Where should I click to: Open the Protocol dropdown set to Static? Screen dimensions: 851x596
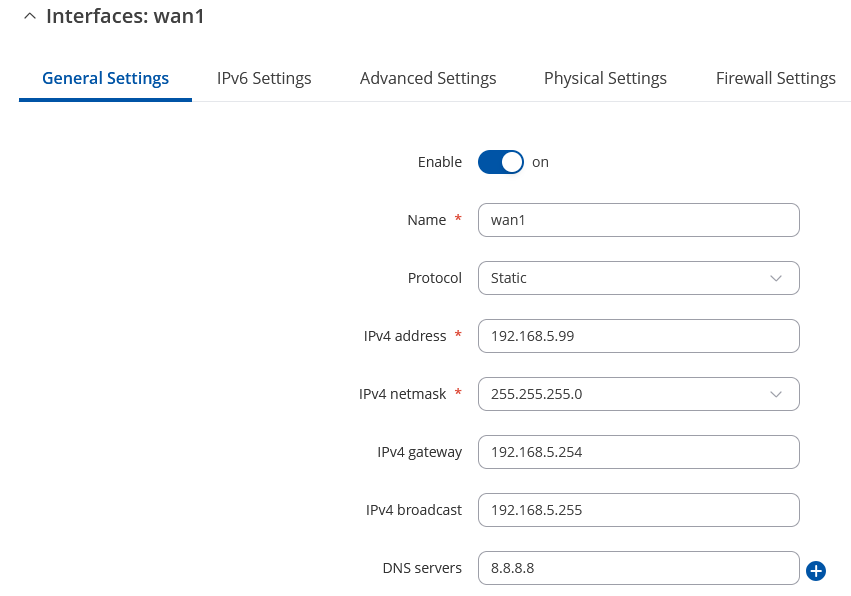tap(638, 278)
